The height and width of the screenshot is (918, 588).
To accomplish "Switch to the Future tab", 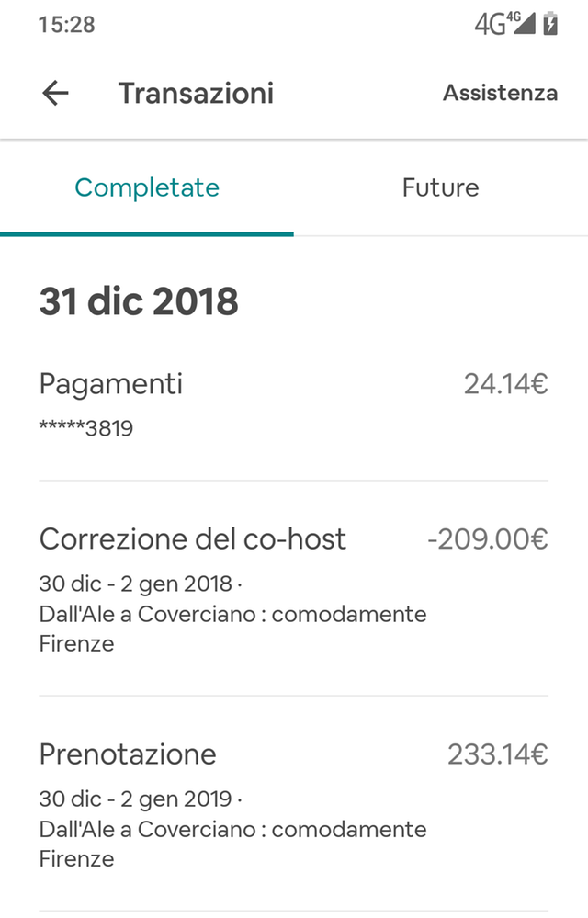I will click(440, 187).
